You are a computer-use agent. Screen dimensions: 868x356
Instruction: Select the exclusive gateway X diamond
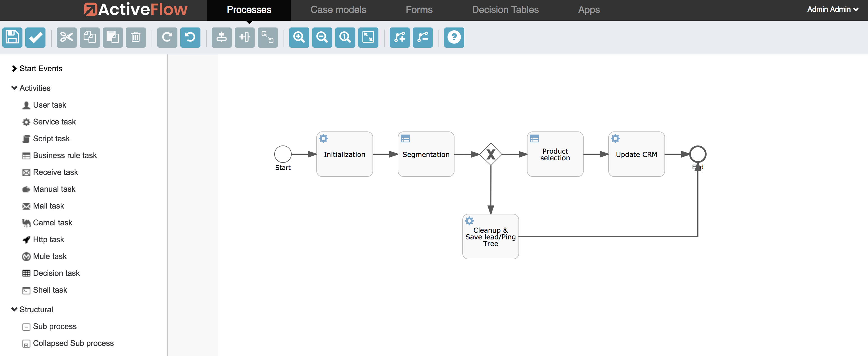click(x=491, y=154)
